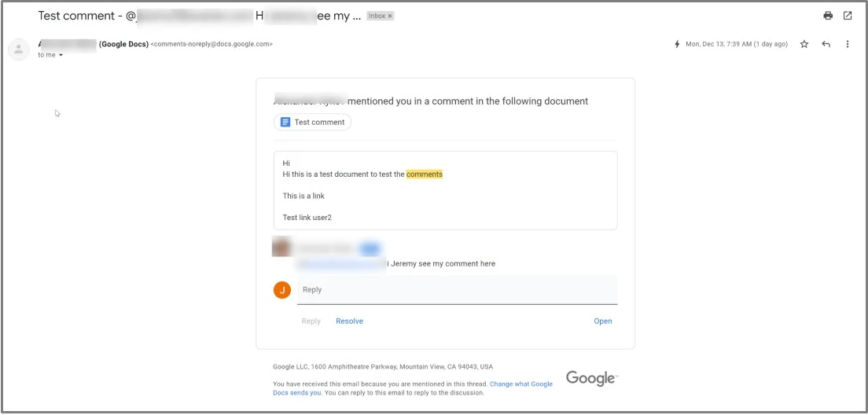
Task: Expand the 'to me' recipient details arrow
Action: pyautogui.click(x=61, y=55)
